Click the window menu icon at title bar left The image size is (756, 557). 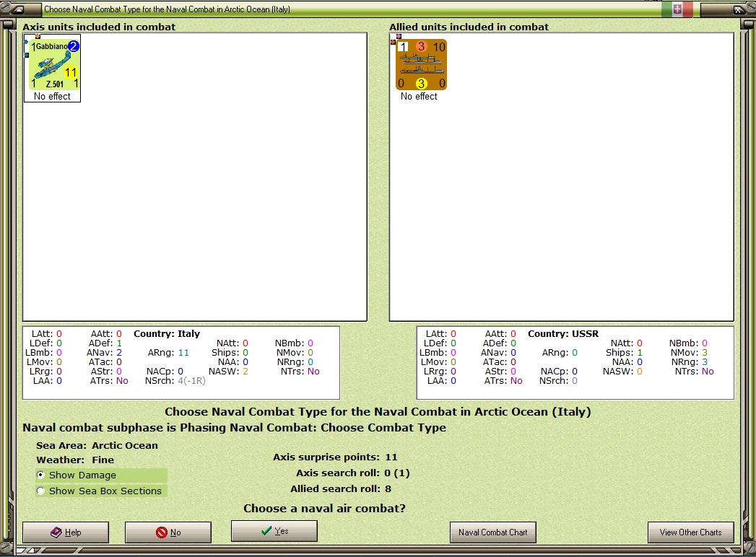17,9
